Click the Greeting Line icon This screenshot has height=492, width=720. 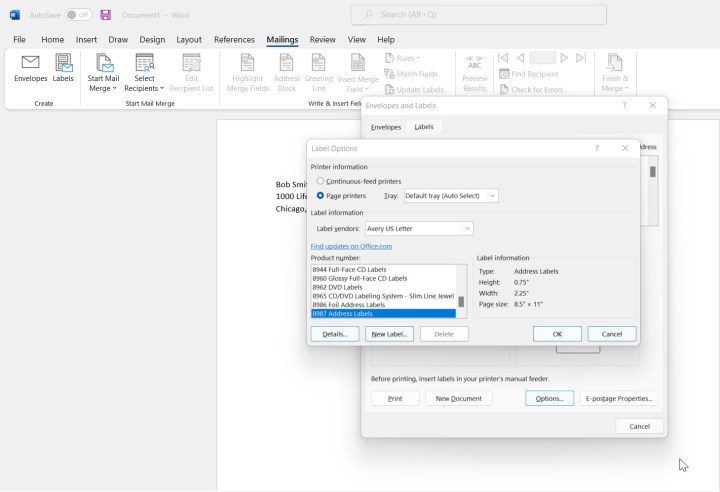click(319, 72)
